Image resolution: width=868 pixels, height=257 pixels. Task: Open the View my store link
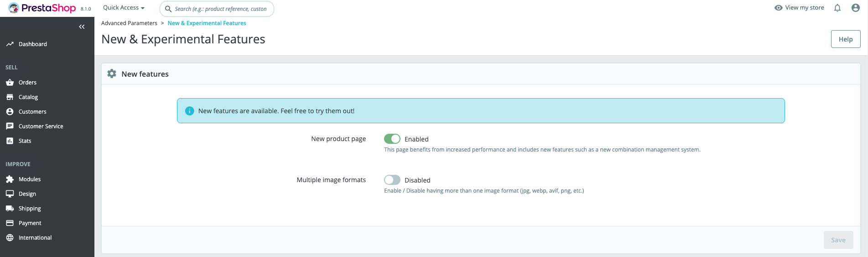pos(800,8)
